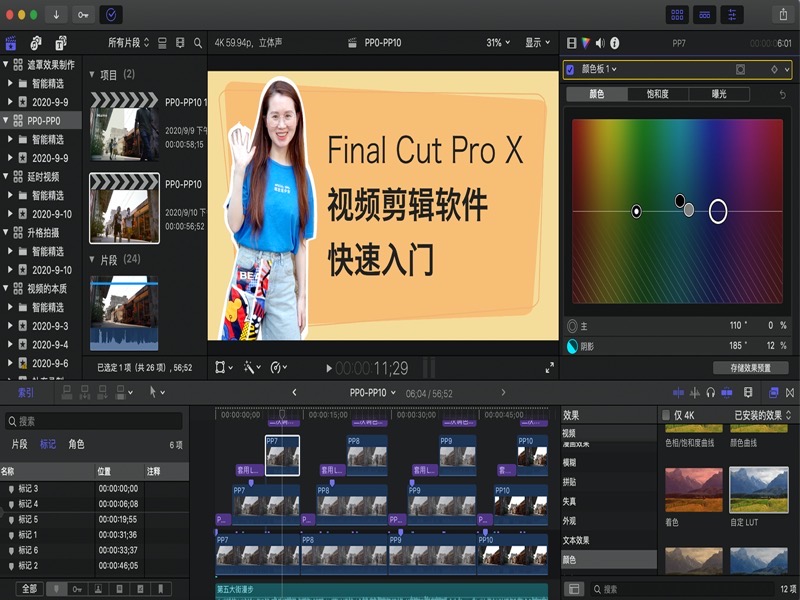Select the 曝光 tab

coord(719,94)
